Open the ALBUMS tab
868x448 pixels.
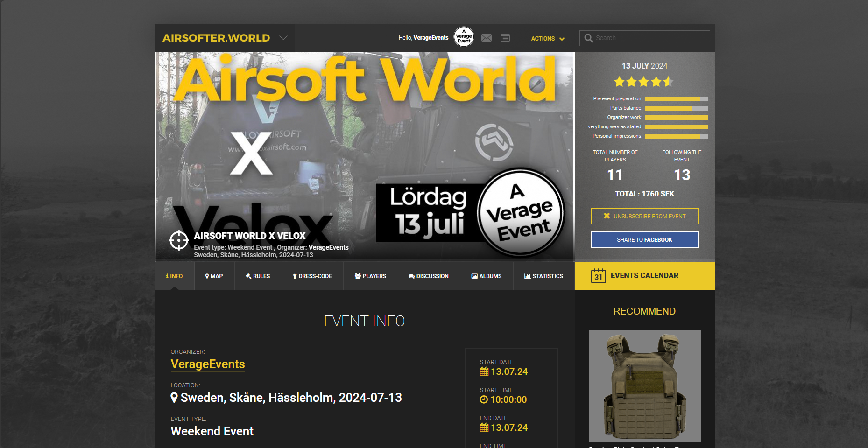pos(487,276)
